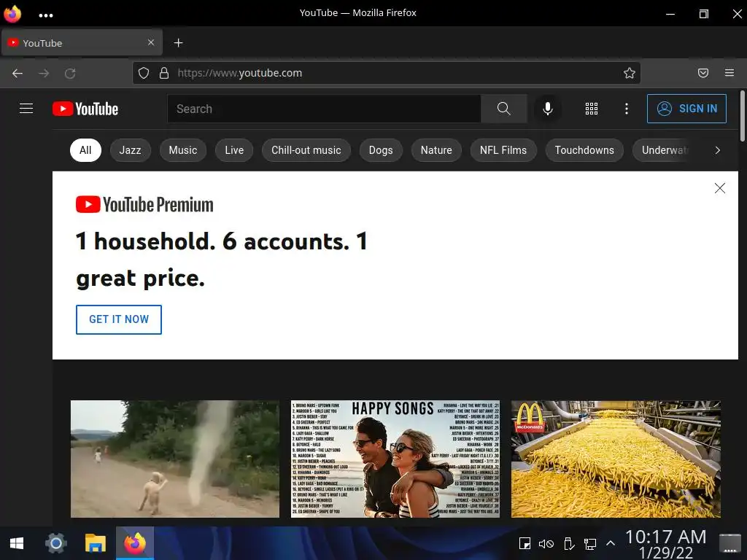Click the SIGN IN button
The width and height of the screenshot is (747, 560).
(x=686, y=109)
